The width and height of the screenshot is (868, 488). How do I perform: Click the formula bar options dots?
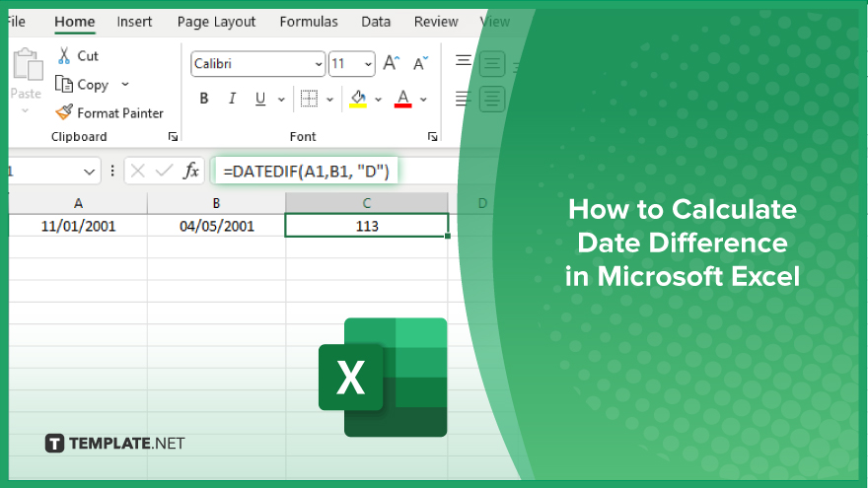coord(112,171)
